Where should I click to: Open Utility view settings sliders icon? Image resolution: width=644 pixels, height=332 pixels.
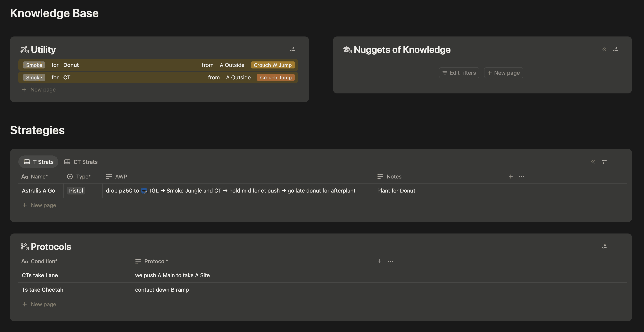click(293, 49)
